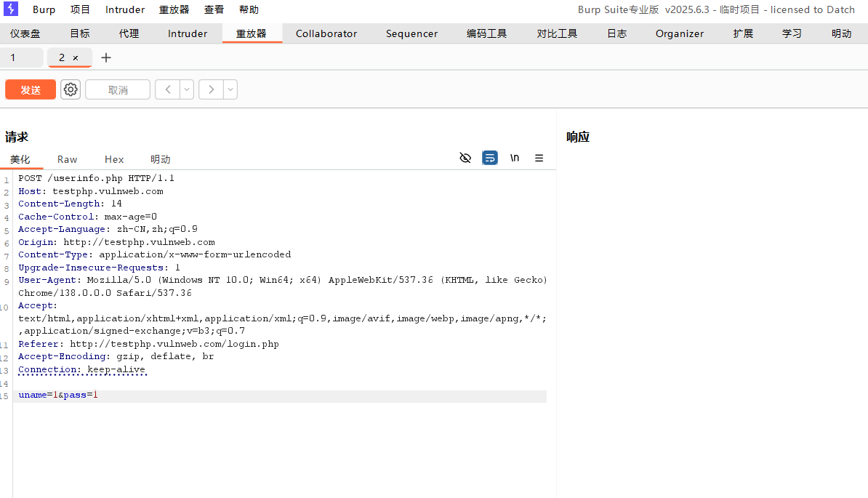Click the Accept-Language header line

[x=108, y=229]
